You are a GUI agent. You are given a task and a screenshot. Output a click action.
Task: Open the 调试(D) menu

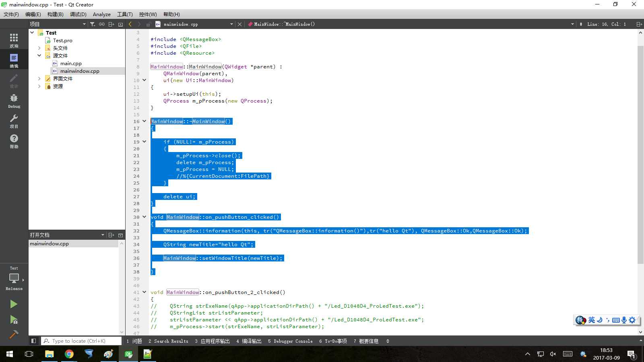pyautogui.click(x=78, y=14)
